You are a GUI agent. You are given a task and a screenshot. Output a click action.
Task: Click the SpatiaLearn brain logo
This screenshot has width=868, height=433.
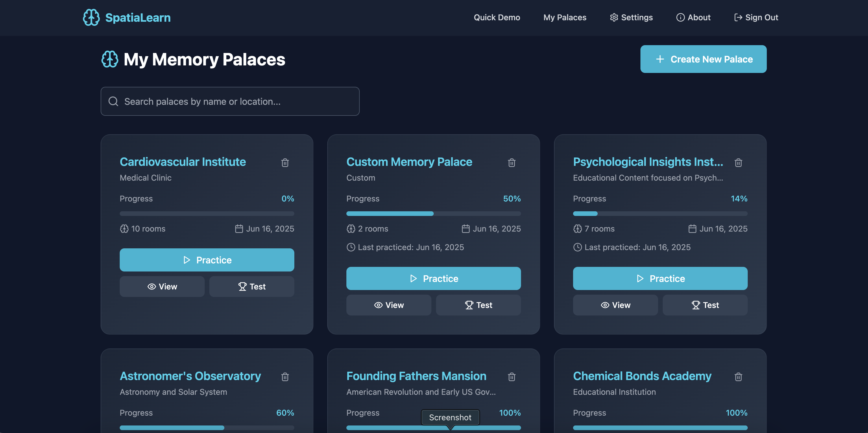coord(91,18)
